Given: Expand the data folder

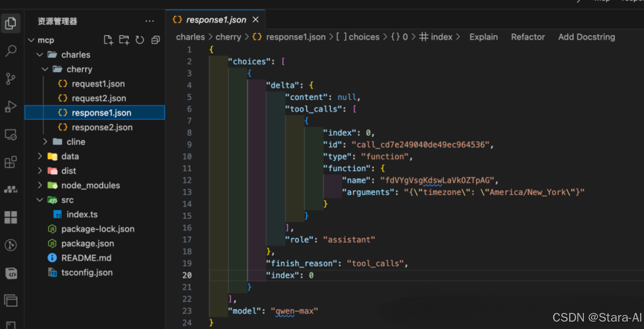Looking at the screenshot, I should pyautogui.click(x=40, y=156).
